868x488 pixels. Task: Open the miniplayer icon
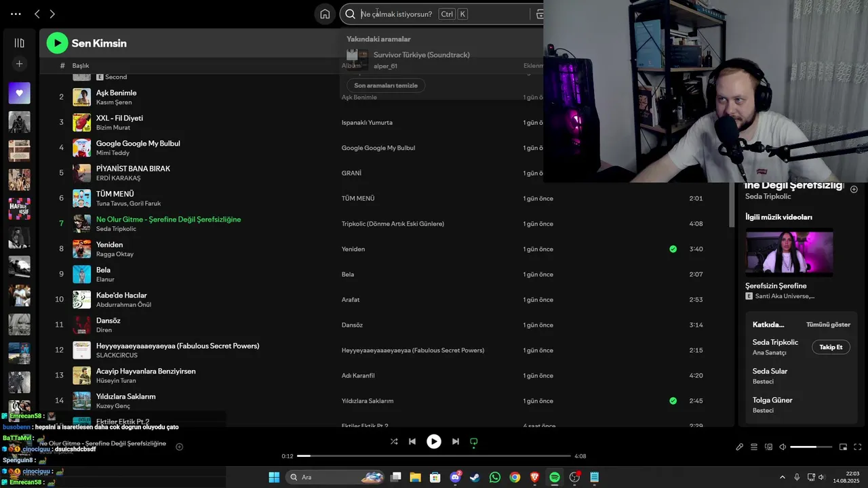(844, 447)
